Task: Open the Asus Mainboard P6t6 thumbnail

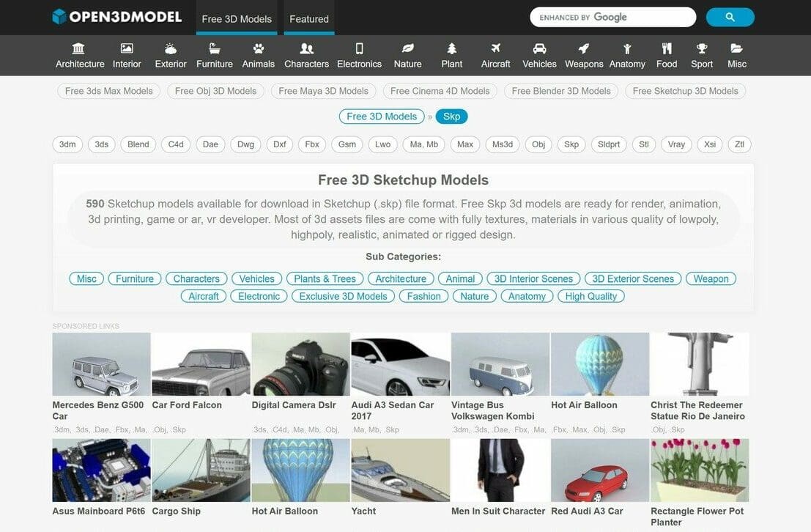Action: 101,470
